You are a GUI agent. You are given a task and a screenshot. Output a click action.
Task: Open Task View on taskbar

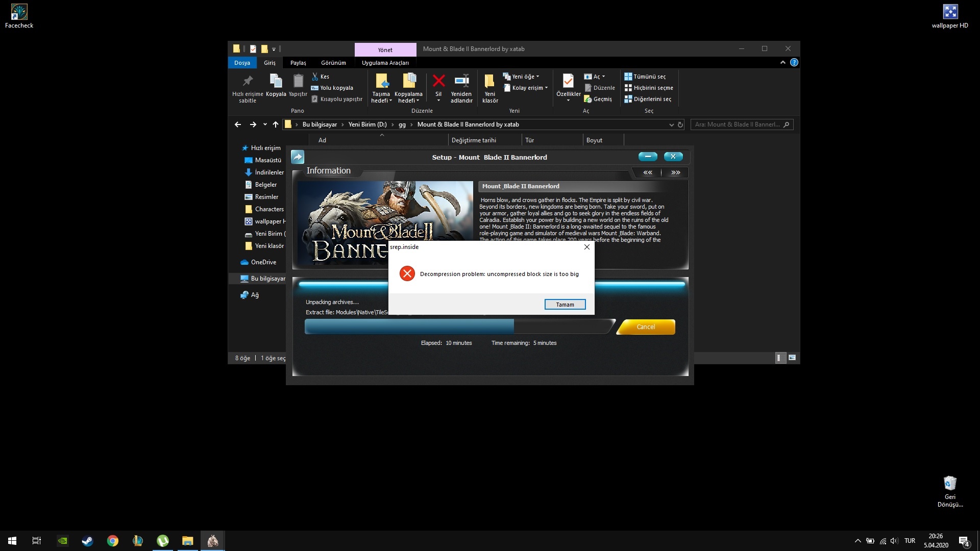(37, 541)
